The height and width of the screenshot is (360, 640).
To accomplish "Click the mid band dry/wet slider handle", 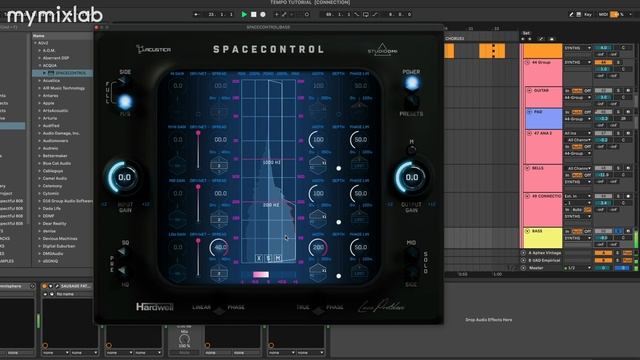I will 198,187.
